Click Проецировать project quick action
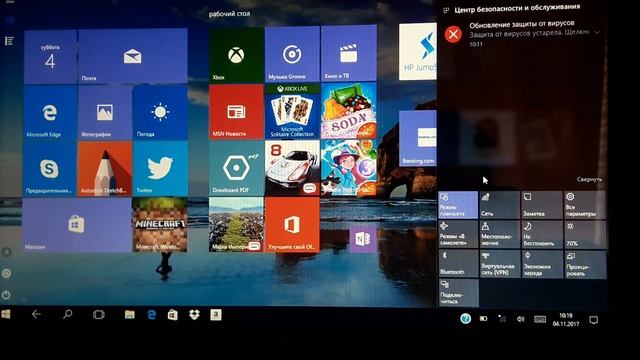This screenshot has width=640, height=360. pos(585,264)
